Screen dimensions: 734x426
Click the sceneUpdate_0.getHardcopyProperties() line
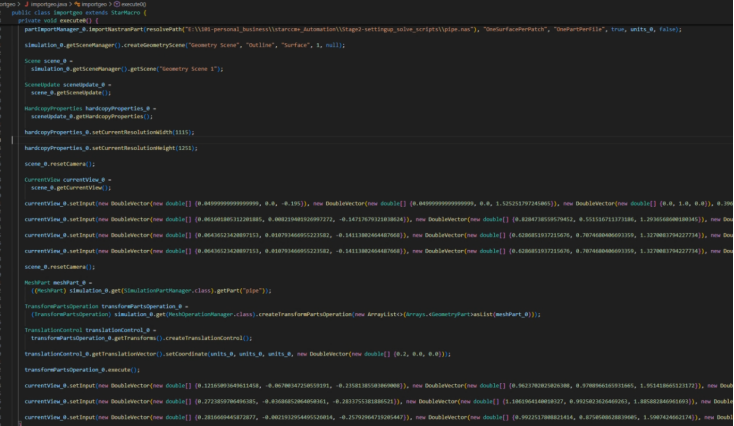coord(92,116)
